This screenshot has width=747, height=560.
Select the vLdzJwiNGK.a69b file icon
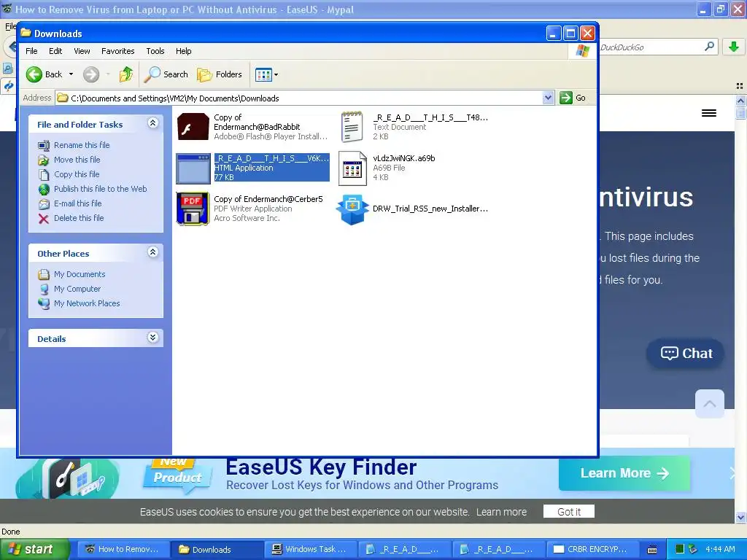coord(352,168)
